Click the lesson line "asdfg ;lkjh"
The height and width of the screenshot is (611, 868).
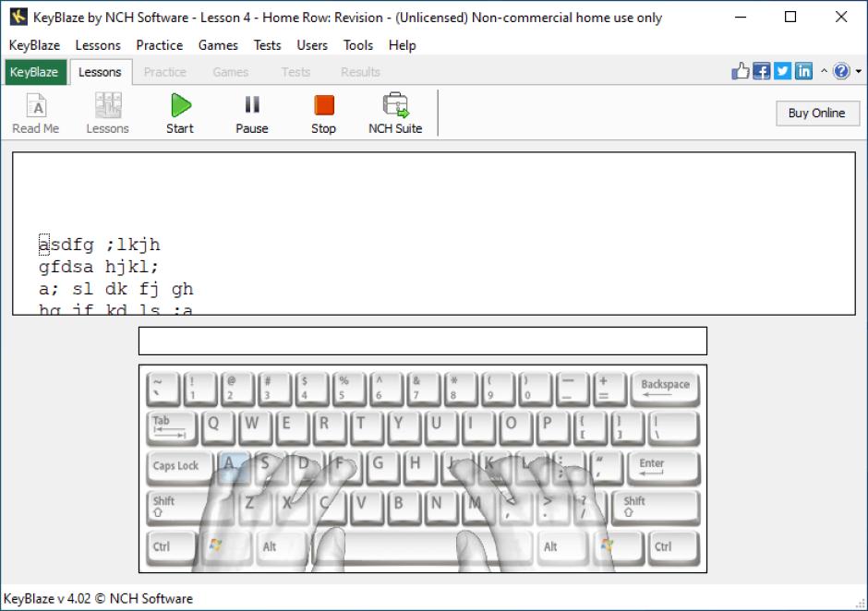pyautogui.click(x=100, y=245)
